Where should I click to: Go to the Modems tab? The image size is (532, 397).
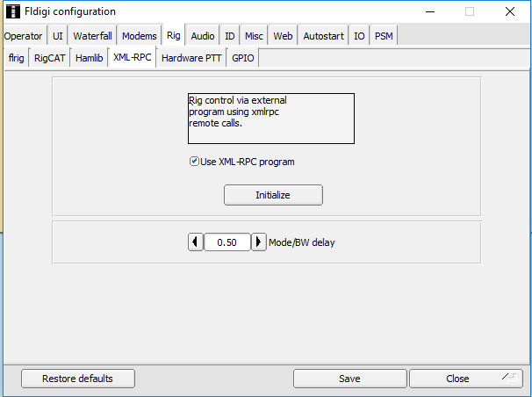point(139,36)
